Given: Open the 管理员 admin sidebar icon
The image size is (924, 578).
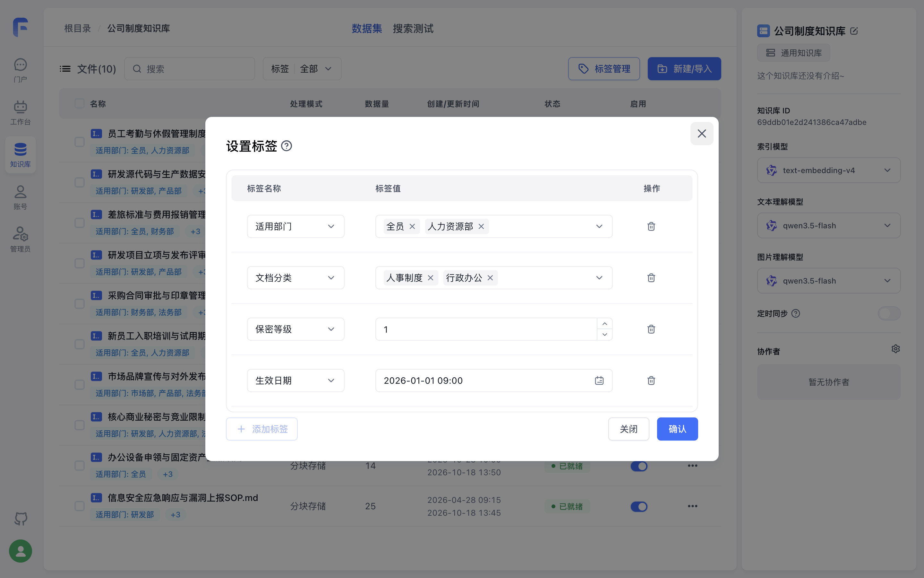Looking at the screenshot, I should coord(20,240).
